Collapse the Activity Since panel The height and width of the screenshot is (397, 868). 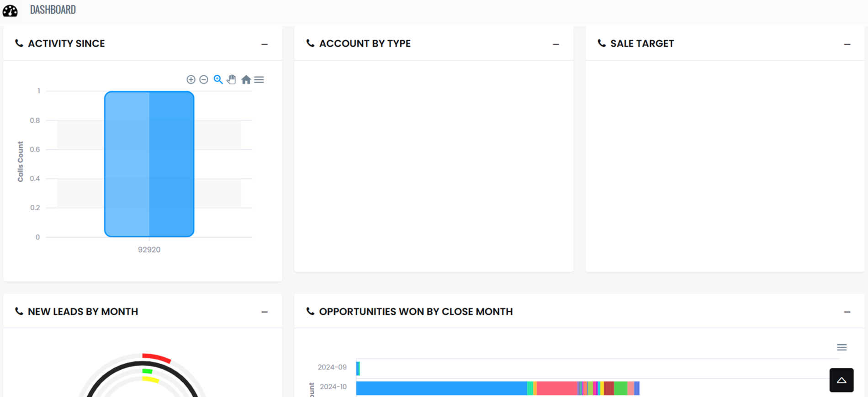[265, 44]
